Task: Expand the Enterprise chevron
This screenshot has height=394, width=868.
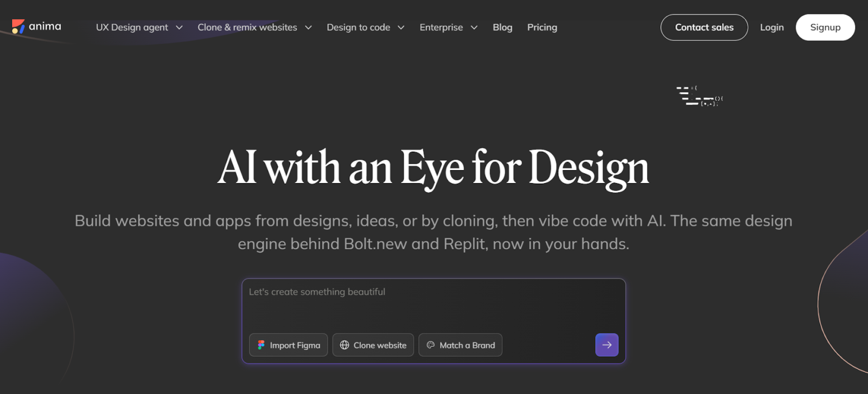Action: (474, 28)
